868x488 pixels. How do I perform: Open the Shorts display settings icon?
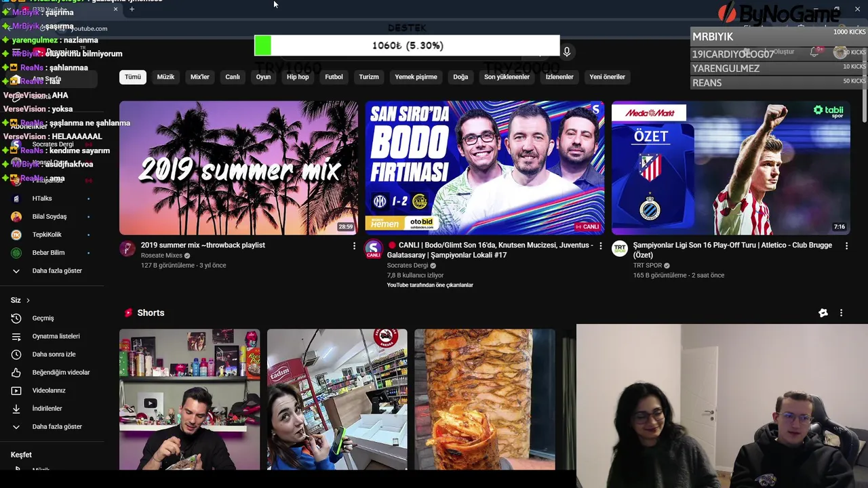tap(823, 312)
